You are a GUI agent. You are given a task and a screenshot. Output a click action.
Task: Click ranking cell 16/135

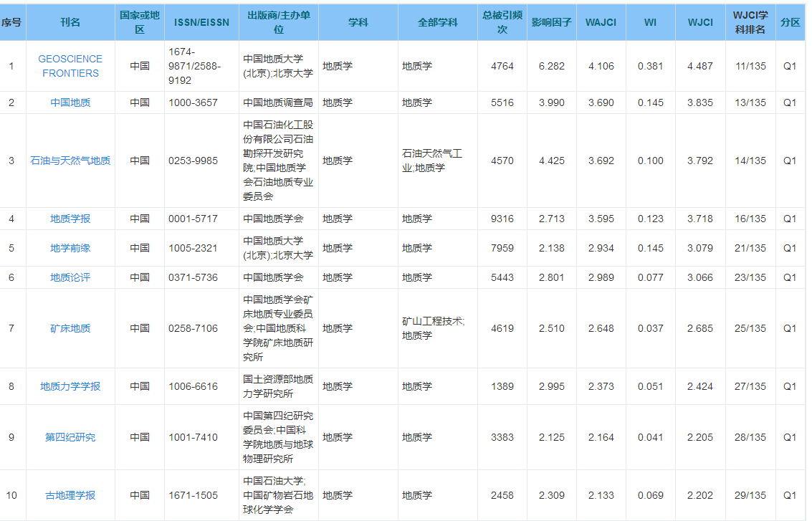click(750, 219)
